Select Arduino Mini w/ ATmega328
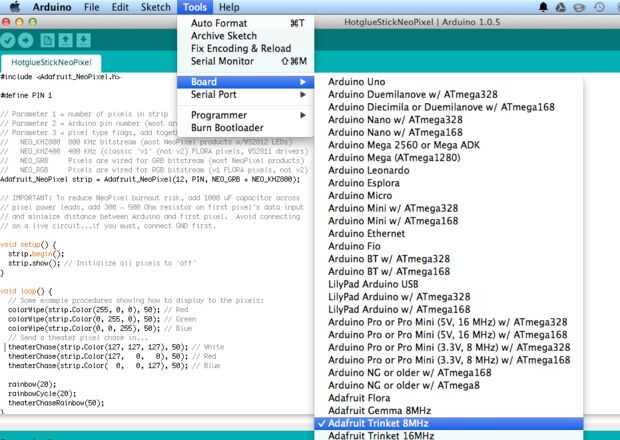 tap(449, 208)
